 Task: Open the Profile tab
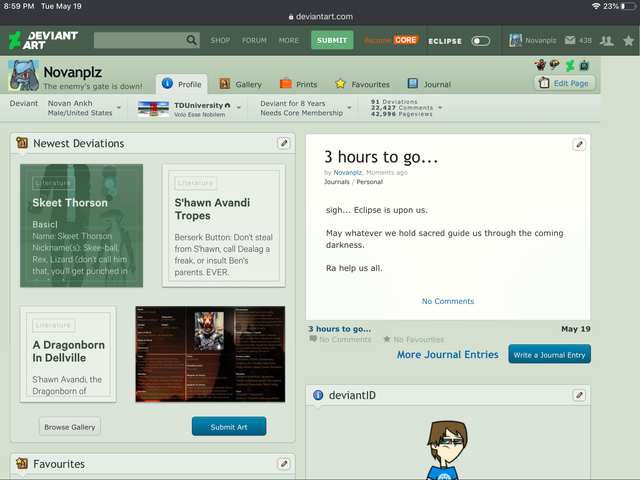[x=182, y=84]
